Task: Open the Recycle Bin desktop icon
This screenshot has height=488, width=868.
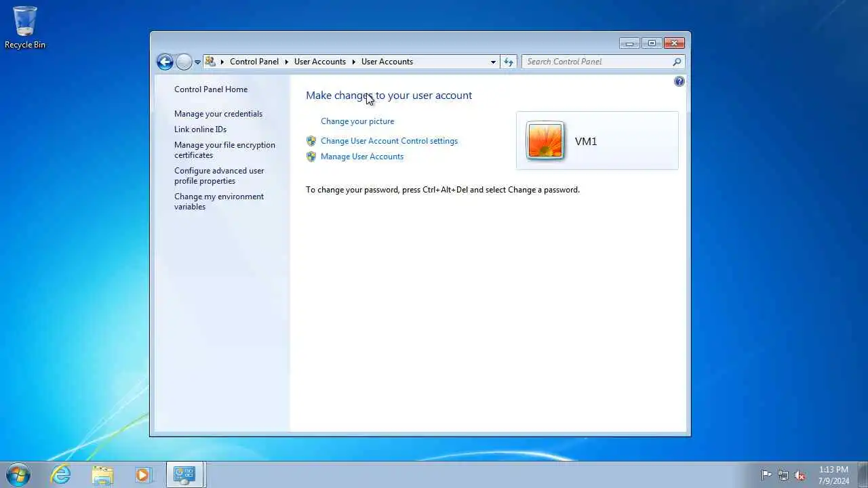Action: coord(25,28)
